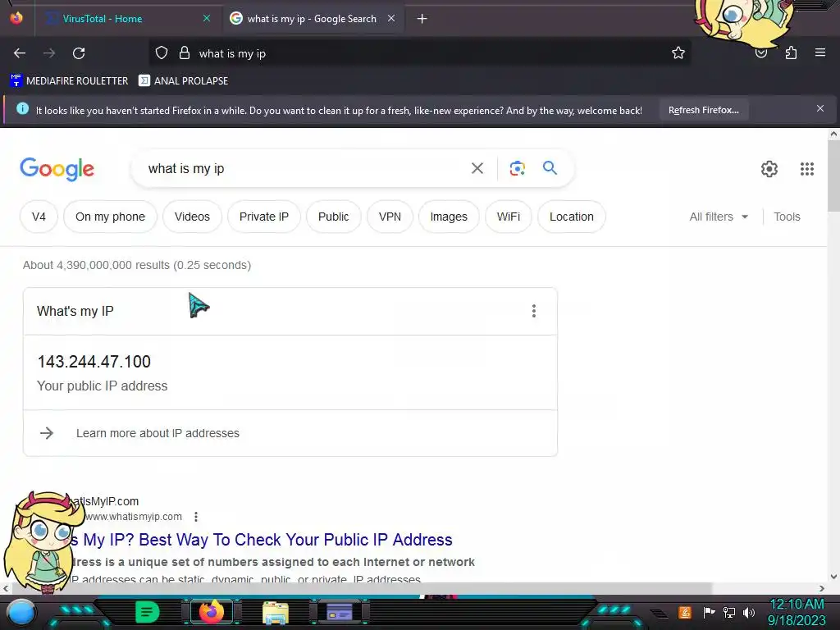The height and width of the screenshot is (630, 840).
Task: Open Learn more about IP addresses
Action: 157,433
